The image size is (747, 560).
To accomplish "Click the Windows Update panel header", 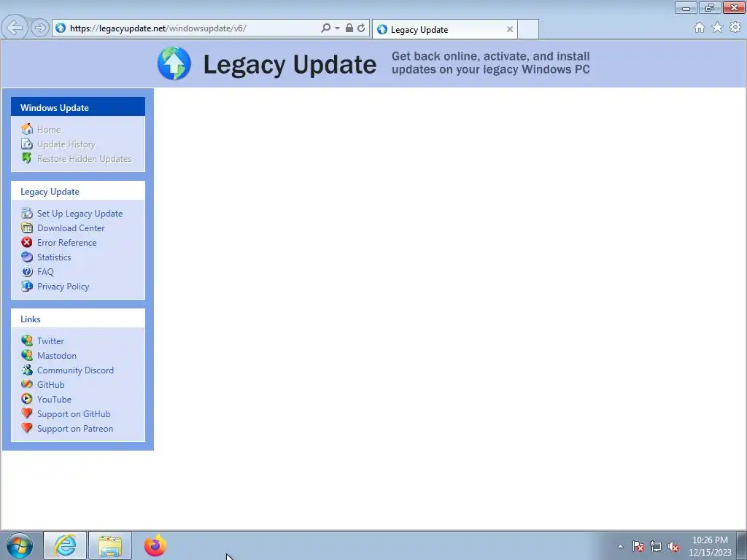I will coord(78,107).
